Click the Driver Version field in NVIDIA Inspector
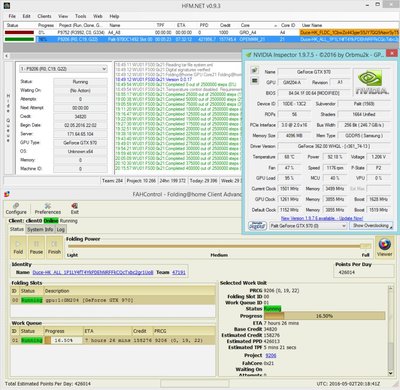Image resolution: width=400 pixels, height=390 pixels. (x=334, y=146)
